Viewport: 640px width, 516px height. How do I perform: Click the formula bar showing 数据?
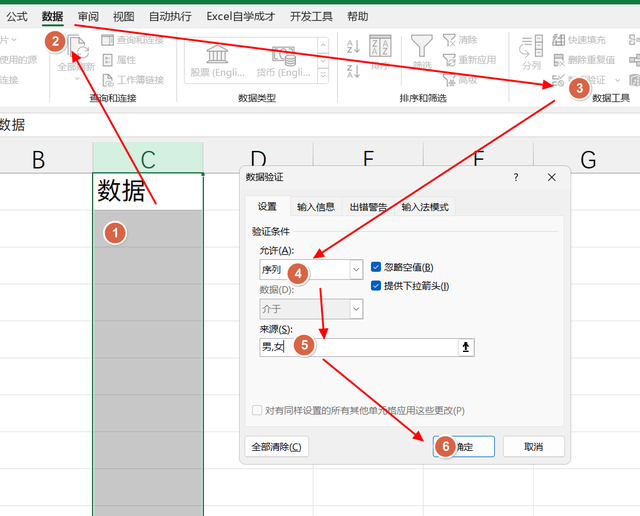pos(320,125)
